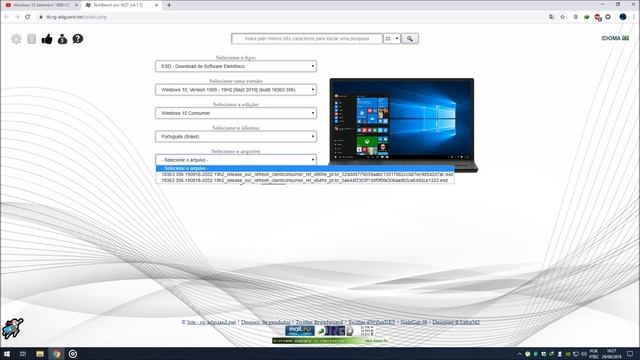640x360 pixels.
Task: Open the Twitter @rgadguard footer link
Action: pos(319,322)
